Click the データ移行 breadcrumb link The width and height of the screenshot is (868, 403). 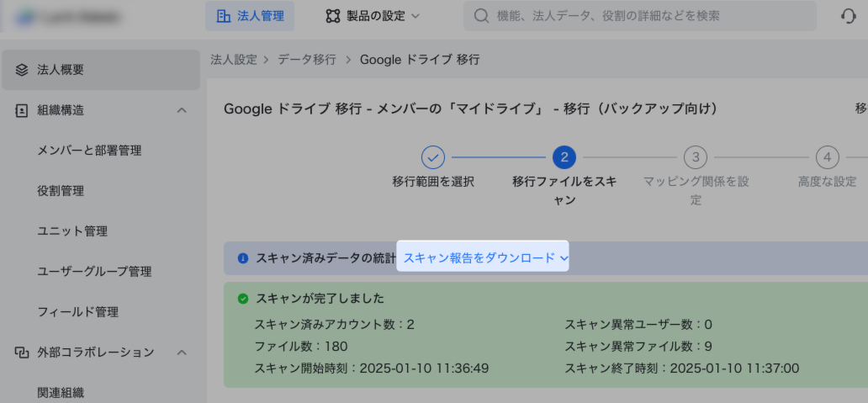click(x=306, y=60)
